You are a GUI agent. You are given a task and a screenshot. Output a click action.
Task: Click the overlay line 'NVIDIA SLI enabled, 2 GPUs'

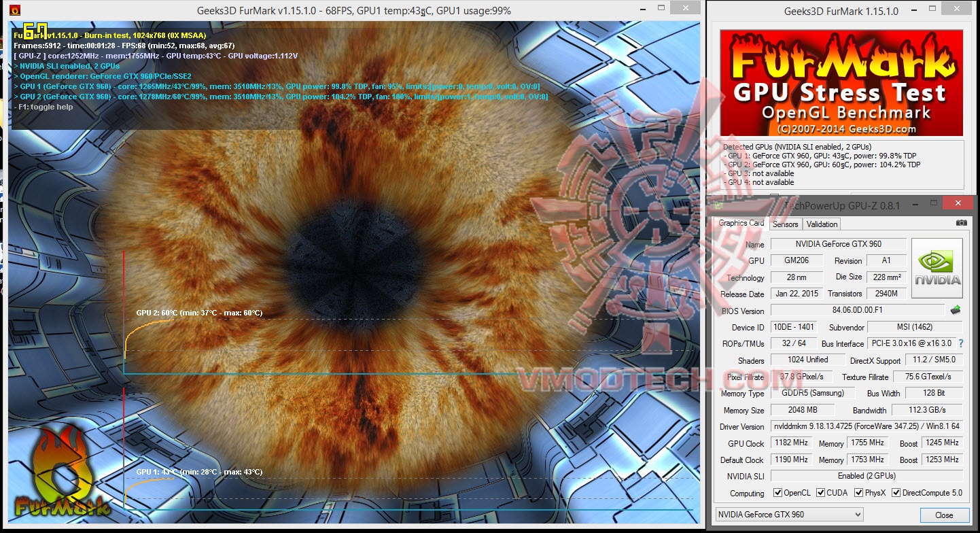tap(67, 66)
